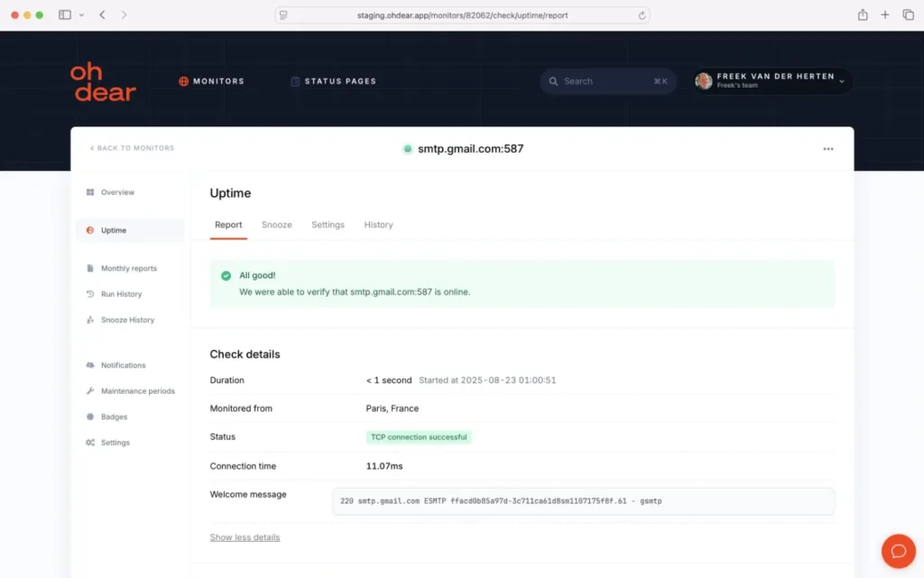
Task: Click the 11.07ms connection time value
Action: tap(384, 466)
